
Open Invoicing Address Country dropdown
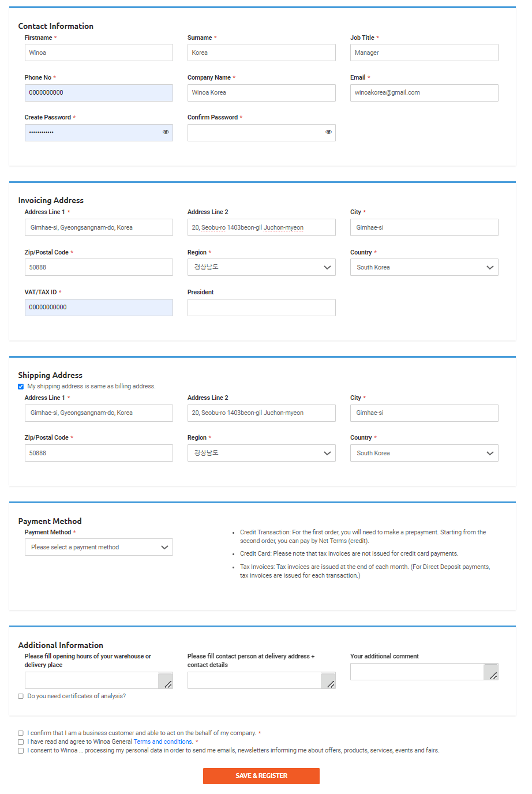pyautogui.click(x=424, y=267)
